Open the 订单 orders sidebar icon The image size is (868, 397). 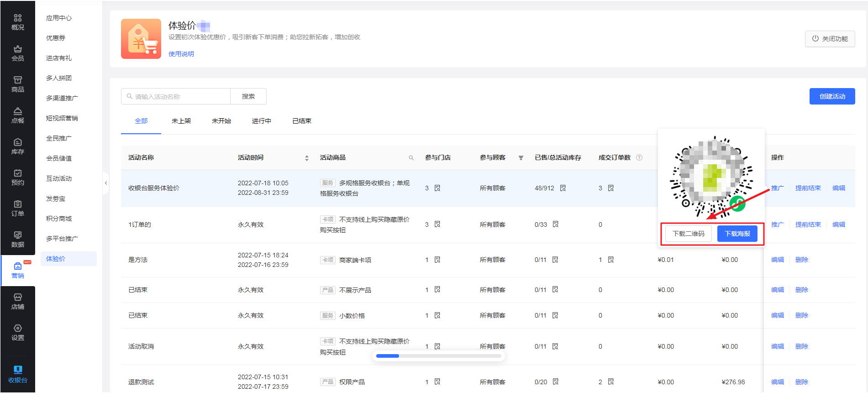tap(18, 208)
